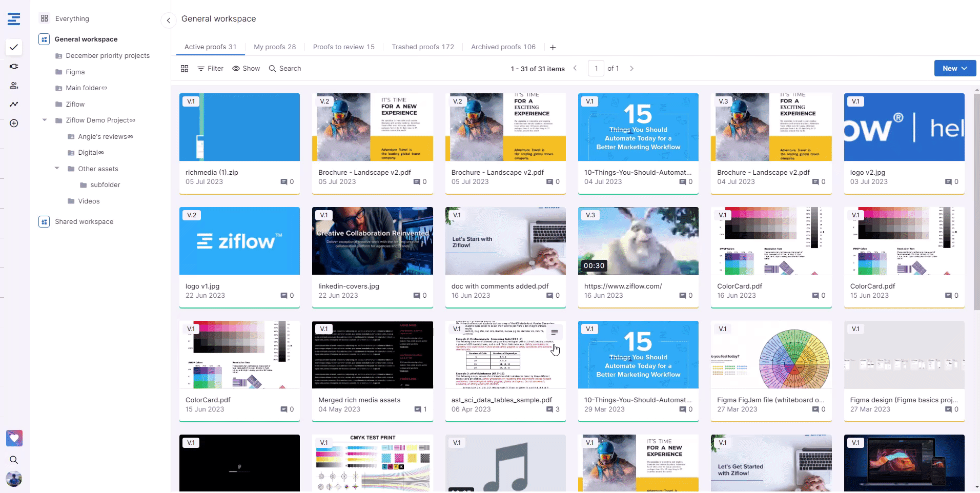Open December priority projects folder
Image resolution: width=980 pixels, height=493 pixels.
pyautogui.click(x=108, y=55)
